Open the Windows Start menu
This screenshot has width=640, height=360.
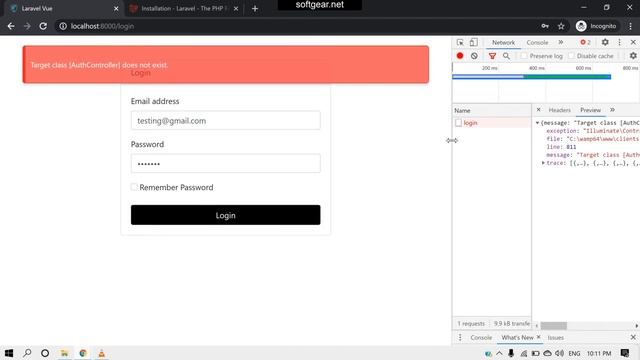tap(9, 353)
